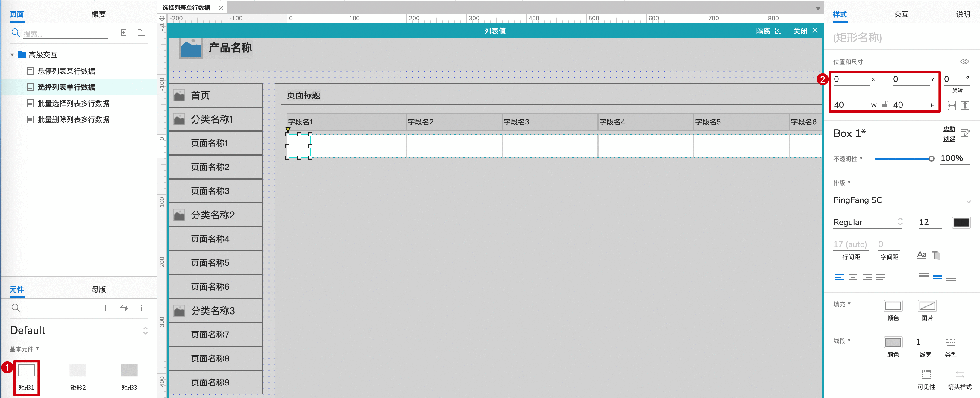The width and height of the screenshot is (980, 398).
Task: Collapse the 填充 section
Action: coord(849,303)
